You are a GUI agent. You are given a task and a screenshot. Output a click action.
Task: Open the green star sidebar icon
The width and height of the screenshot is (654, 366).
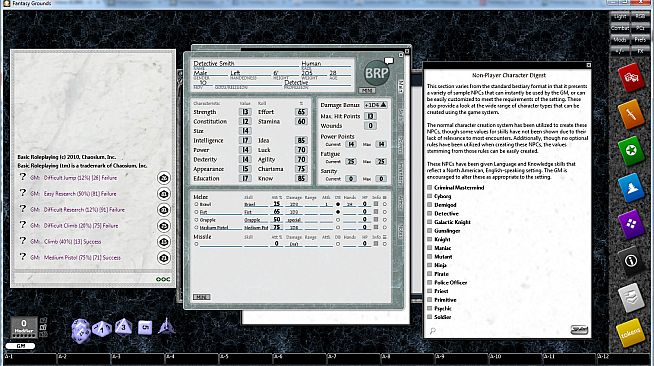pos(631,150)
